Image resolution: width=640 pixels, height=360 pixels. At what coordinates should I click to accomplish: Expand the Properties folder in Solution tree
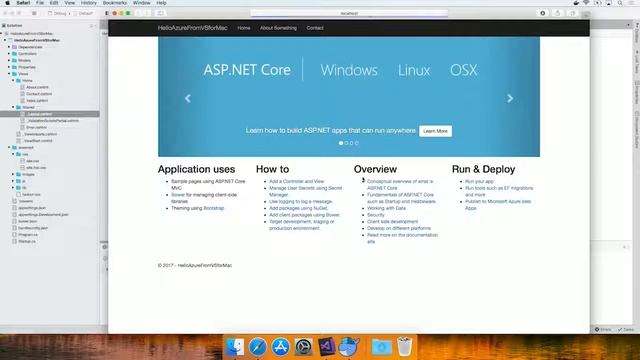[9, 67]
